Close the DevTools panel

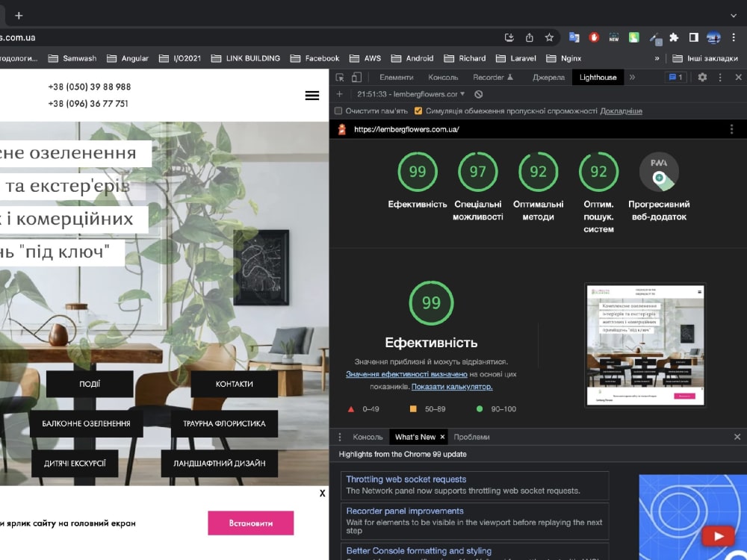(x=738, y=77)
